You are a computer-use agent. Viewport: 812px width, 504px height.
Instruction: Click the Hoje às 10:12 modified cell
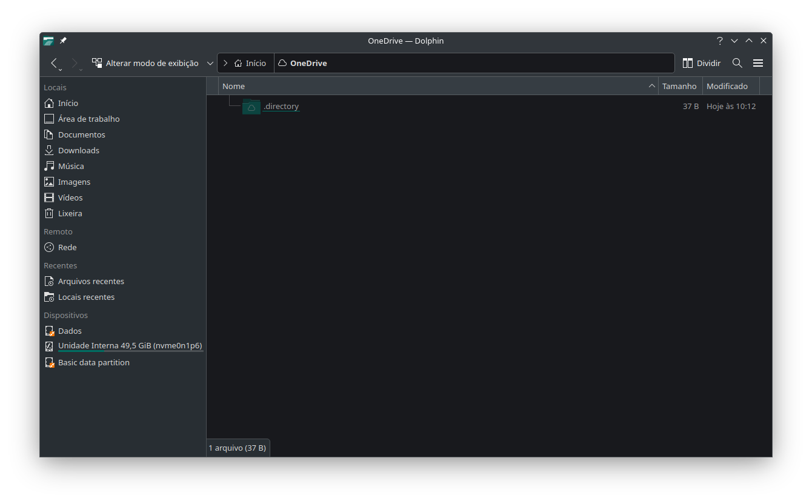tap(731, 106)
